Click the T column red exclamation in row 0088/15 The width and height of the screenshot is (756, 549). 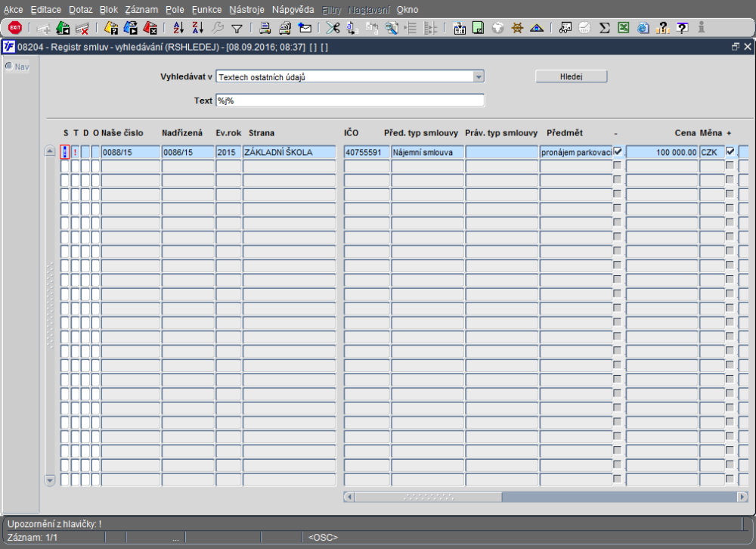[x=75, y=152]
